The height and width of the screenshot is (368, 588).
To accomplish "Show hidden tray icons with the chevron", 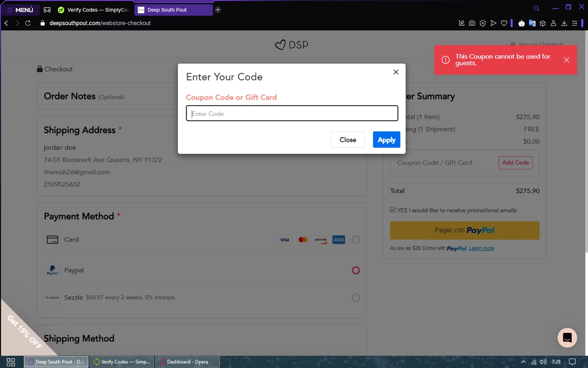I will 523,362.
